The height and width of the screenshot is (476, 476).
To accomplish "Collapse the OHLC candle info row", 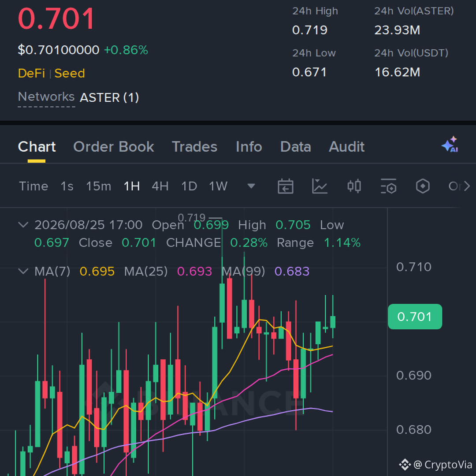I will (x=23, y=225).
